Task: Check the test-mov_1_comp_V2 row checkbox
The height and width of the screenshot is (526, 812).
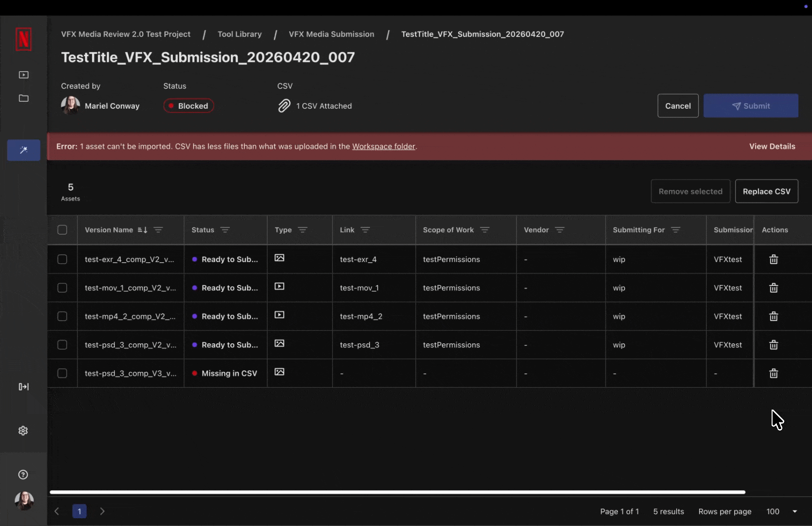Action: point(62,288)
